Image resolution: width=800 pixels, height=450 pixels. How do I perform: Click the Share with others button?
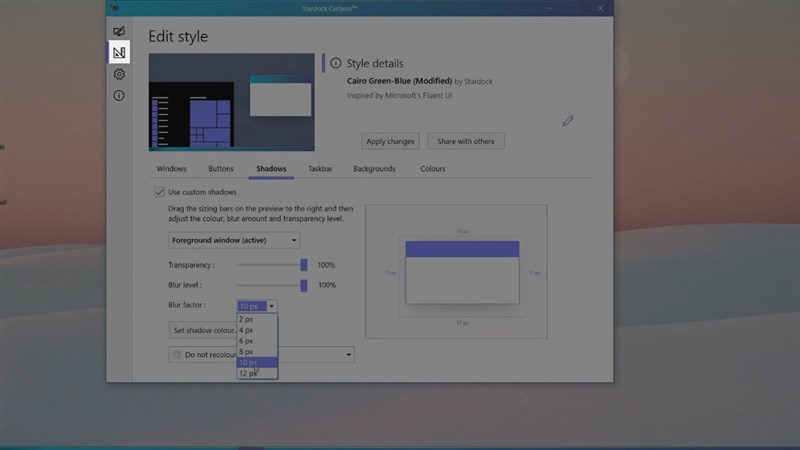465,141
